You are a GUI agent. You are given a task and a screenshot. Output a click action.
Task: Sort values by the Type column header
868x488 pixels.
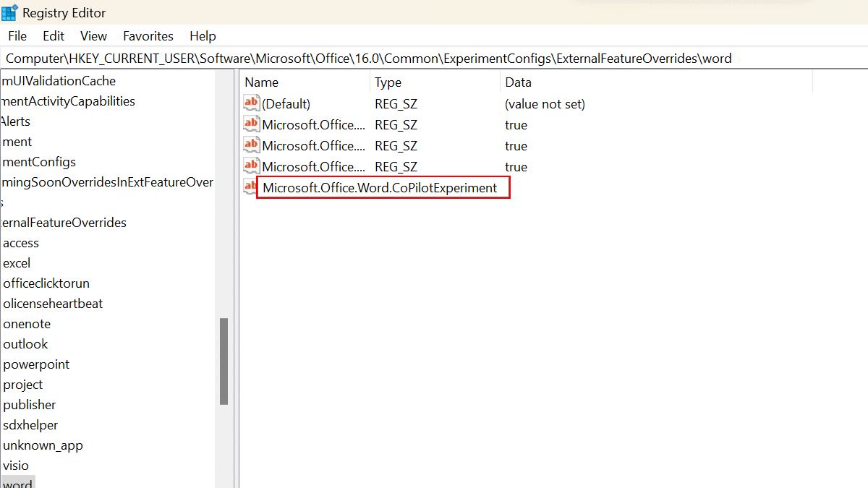388,82
